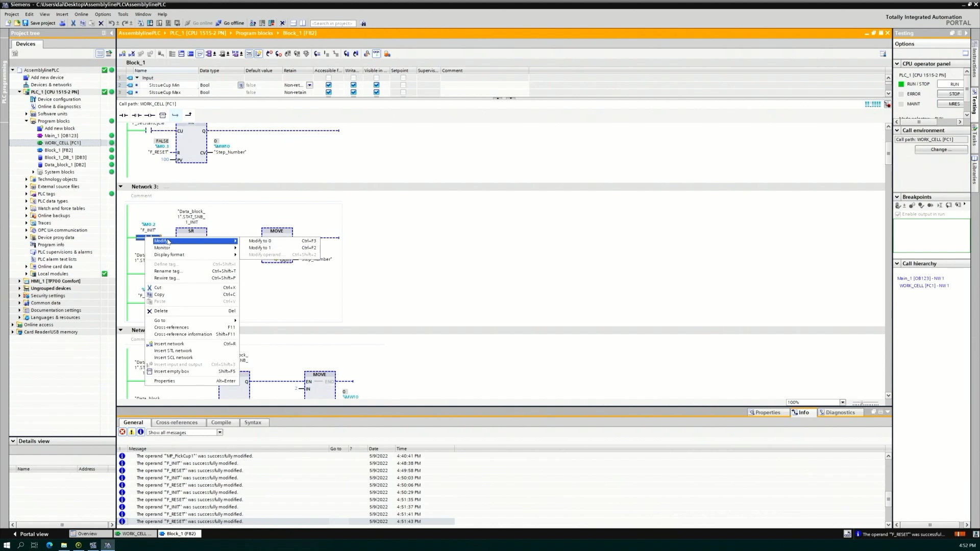Open the Show all messages dropdown

[219, 433]
